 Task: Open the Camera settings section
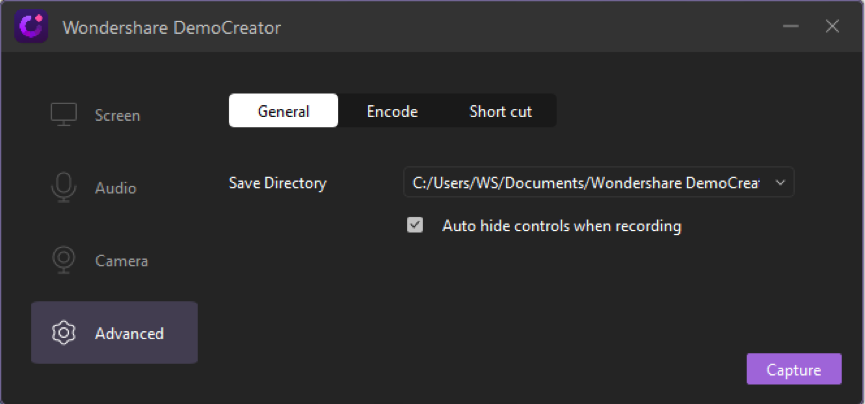(x=114, y=260)
